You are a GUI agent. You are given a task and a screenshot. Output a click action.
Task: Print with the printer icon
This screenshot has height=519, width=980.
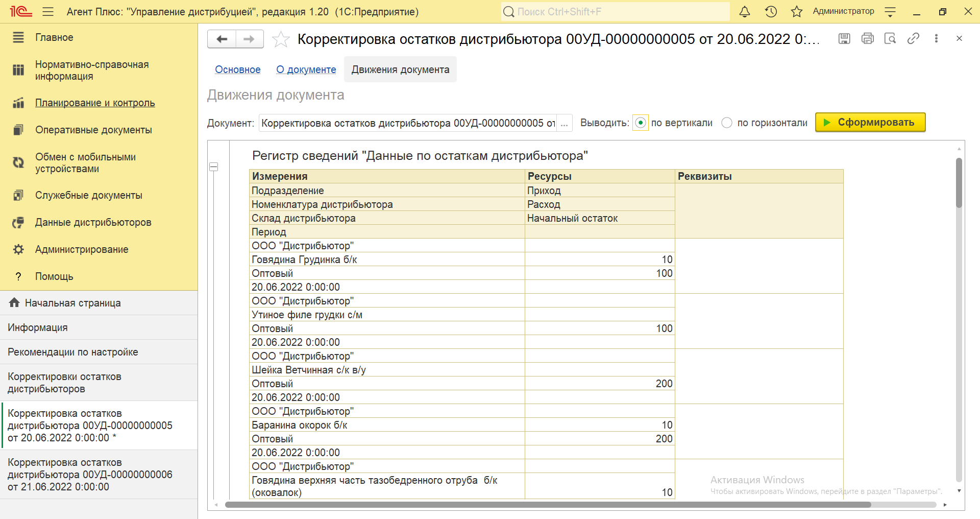coord(867,38)
